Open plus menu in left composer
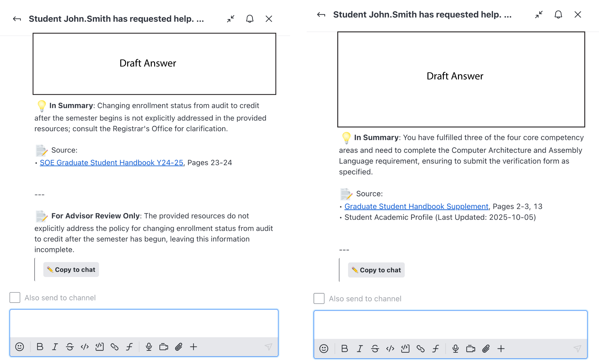Screen dimensions: 599x364 tap(194, 347)
